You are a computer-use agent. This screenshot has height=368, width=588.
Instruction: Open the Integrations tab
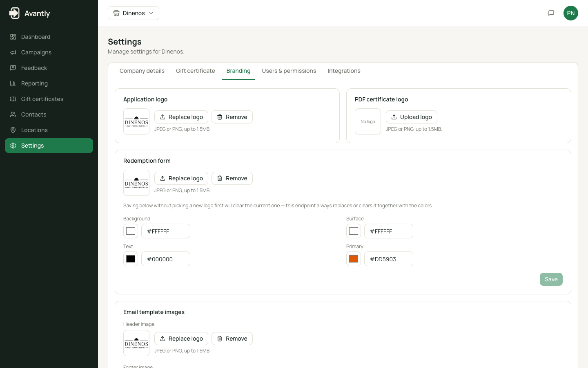tap(344, 71)
